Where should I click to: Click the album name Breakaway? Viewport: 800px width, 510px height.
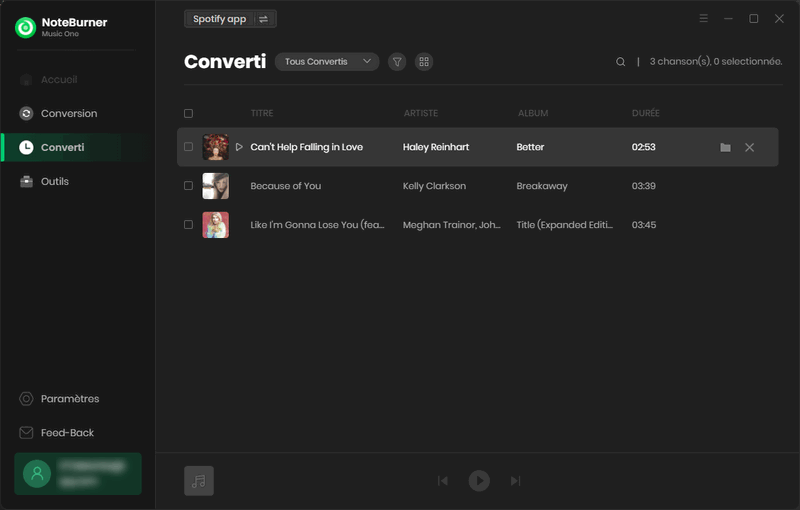[x=542, y=186]
